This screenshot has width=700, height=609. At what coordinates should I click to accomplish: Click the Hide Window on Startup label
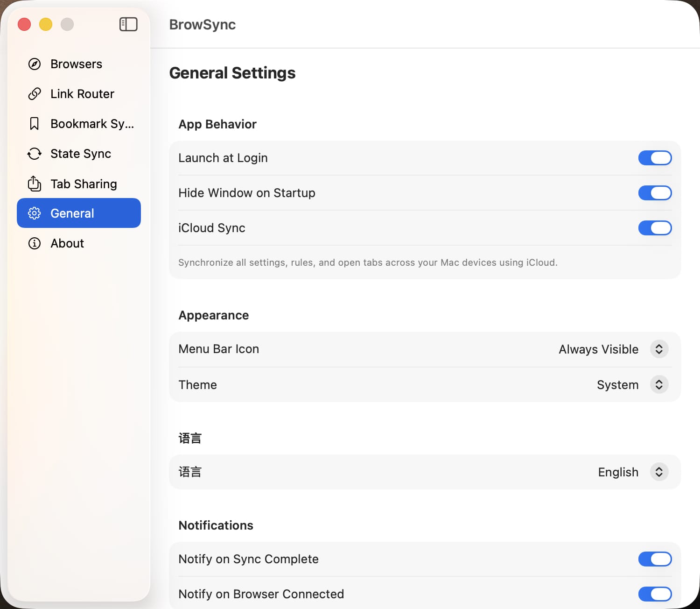(x=247, y=193)
